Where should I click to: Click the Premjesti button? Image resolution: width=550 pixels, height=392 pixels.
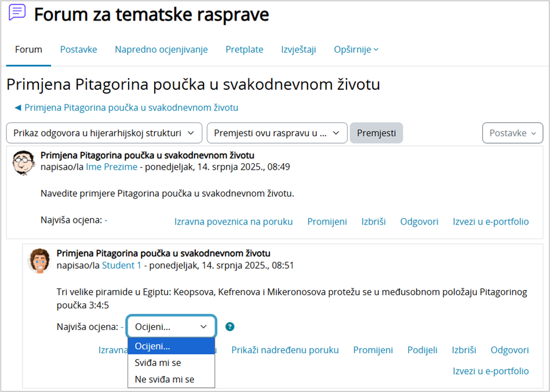point(376,133)
